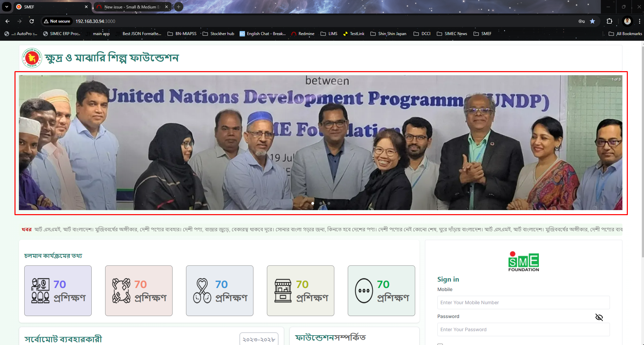Click the browser forward arrow

click(20, 21)
